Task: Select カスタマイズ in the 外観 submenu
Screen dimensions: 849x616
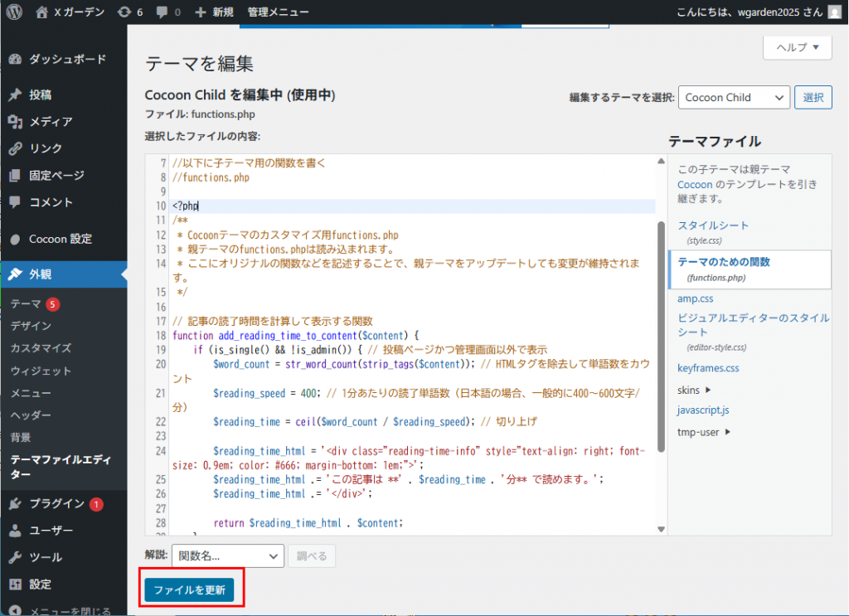Action: click(41, 348)
